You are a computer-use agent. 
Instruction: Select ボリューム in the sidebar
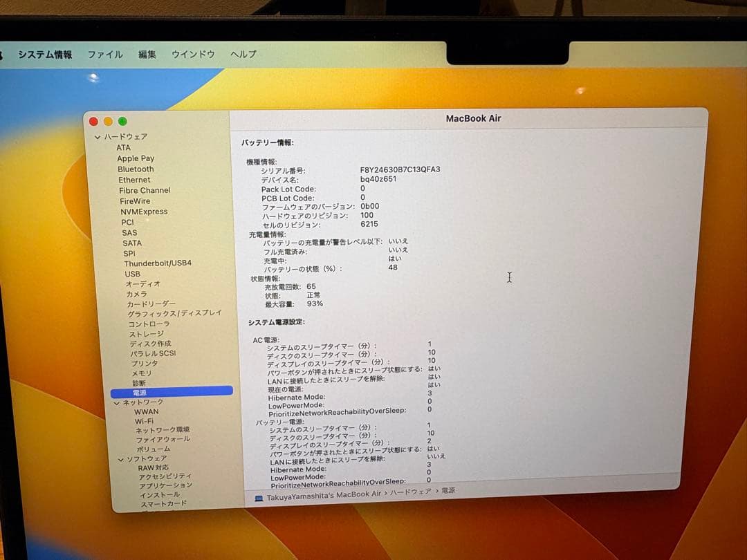click(x=154, y=449)
